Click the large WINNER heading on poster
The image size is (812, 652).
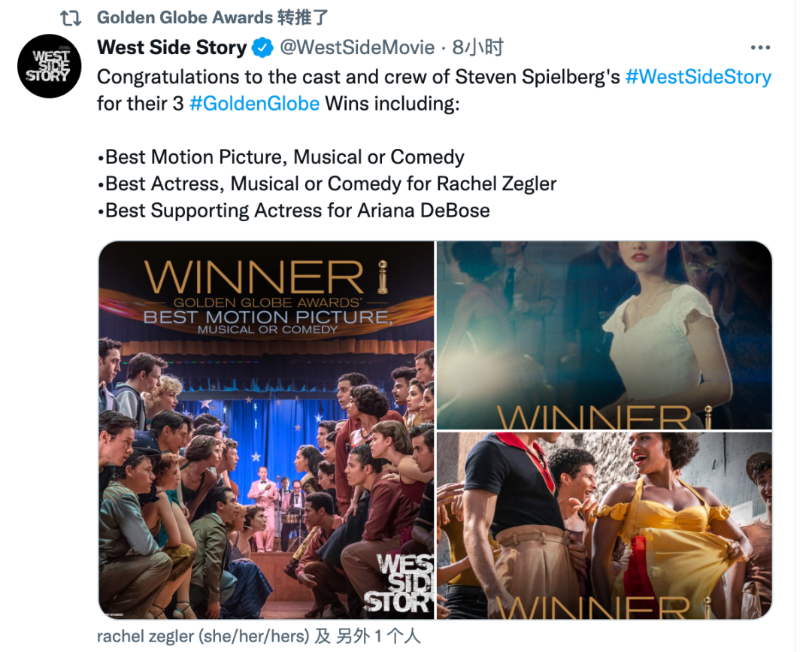coord(254,277)
